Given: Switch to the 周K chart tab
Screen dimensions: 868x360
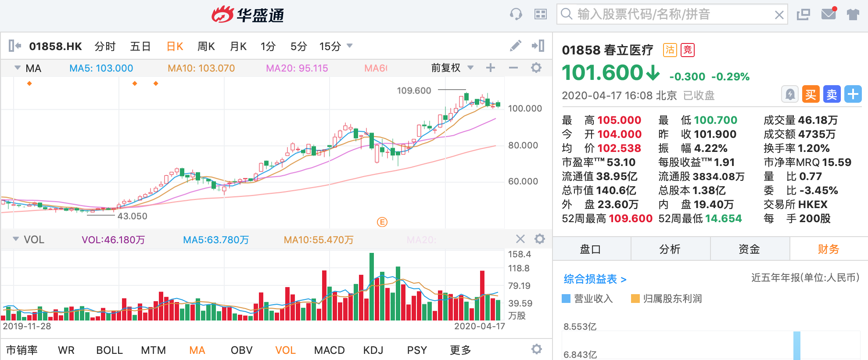Looking at the screenshot, I should pos(206,46).
